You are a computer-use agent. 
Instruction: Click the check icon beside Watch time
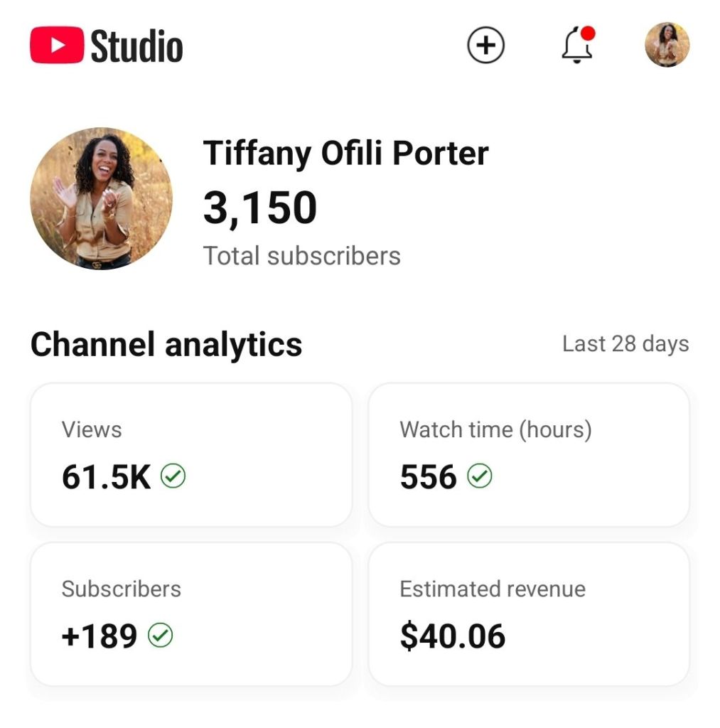tap(480, 476)
